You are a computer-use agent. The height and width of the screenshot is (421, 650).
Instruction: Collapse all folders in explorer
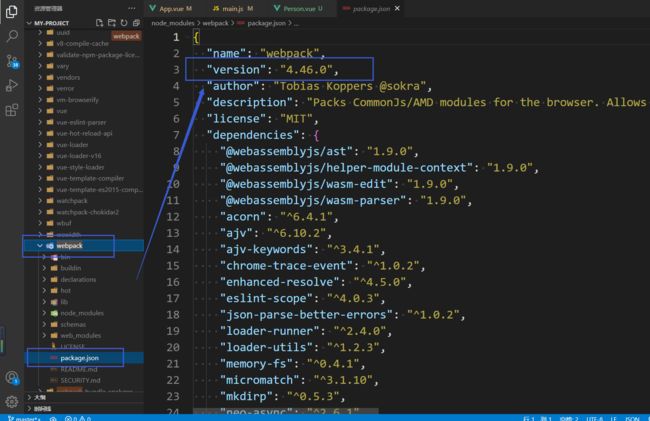click(138, 21)
